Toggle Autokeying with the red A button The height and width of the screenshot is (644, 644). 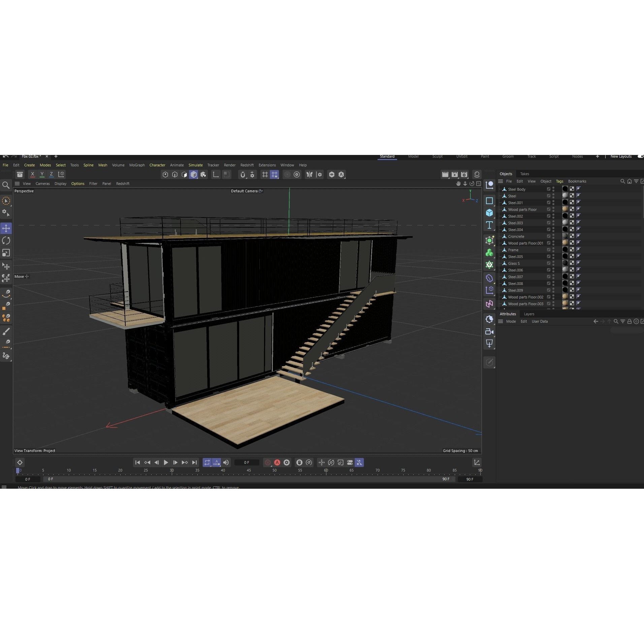277,462
